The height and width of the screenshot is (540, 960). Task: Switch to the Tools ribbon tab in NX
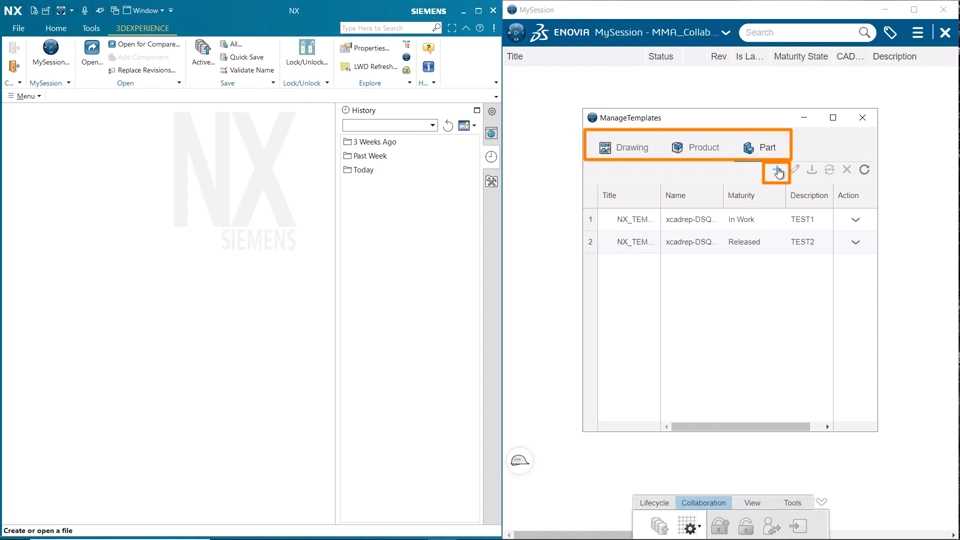(91, 28)
